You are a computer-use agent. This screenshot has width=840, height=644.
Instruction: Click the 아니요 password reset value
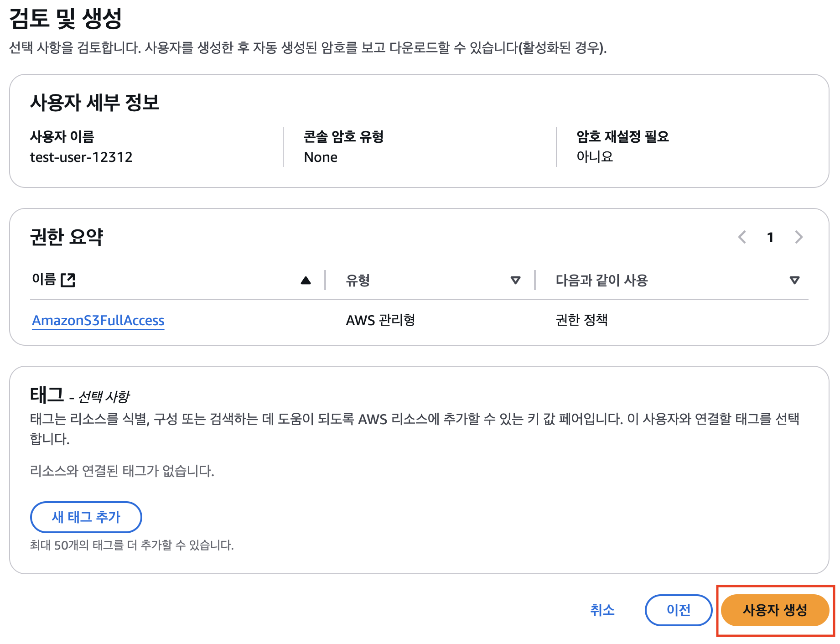595,157
